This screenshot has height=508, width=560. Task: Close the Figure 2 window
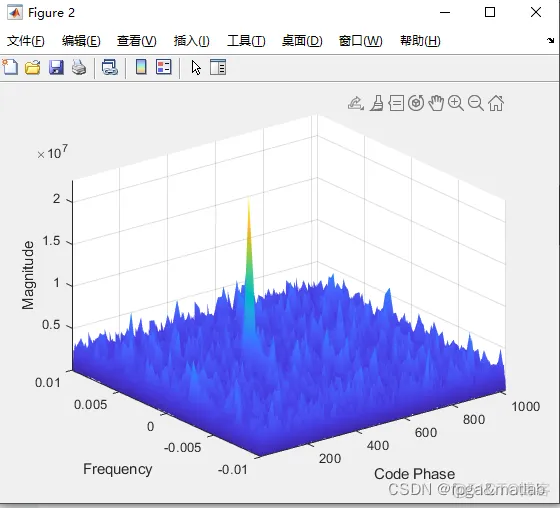[x=535, y=13]
